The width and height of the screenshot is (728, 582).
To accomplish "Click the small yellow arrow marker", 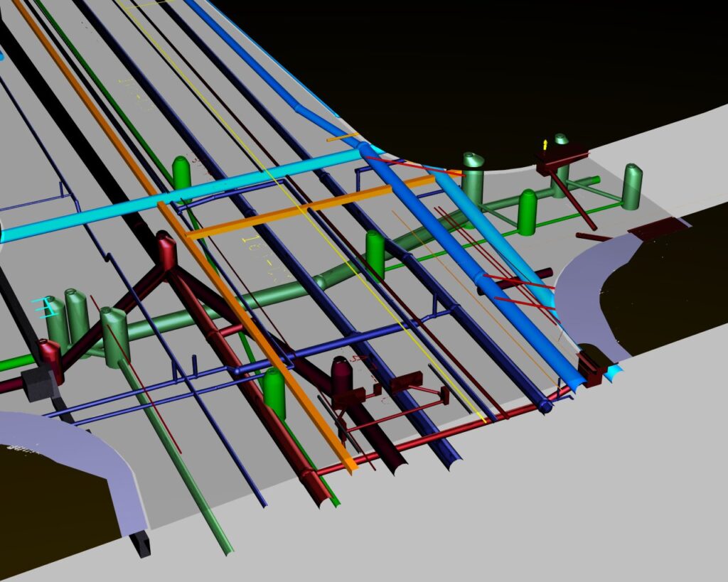I will click(545, 144).
